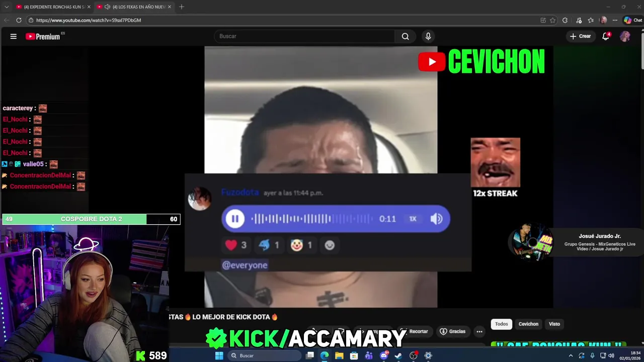This screenshot has height=362, width=644.
Task: Open the YouTube account avatar menu
Action: [625, 36]
